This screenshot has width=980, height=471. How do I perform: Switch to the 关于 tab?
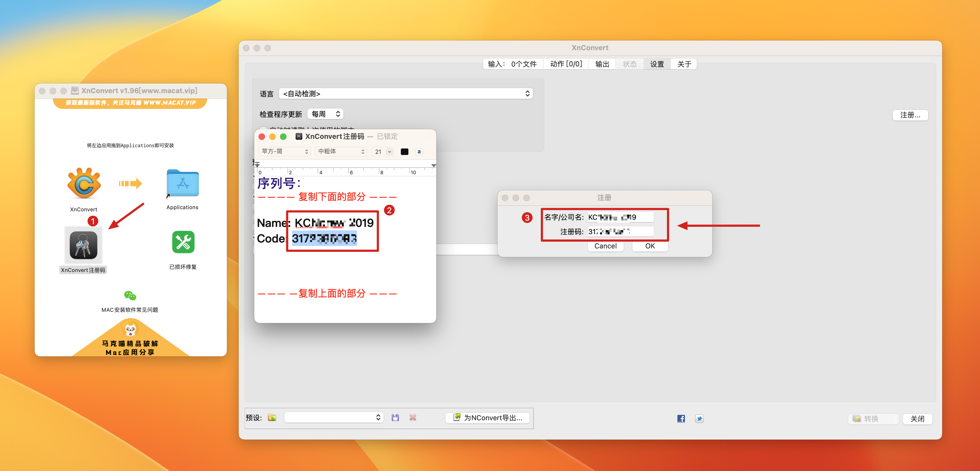point(684,64)
